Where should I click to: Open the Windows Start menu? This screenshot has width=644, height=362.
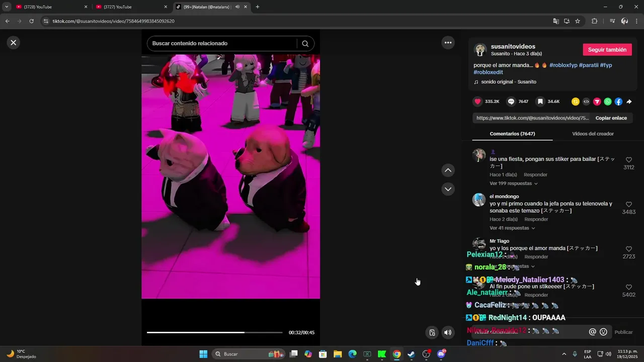click(203, 354)
